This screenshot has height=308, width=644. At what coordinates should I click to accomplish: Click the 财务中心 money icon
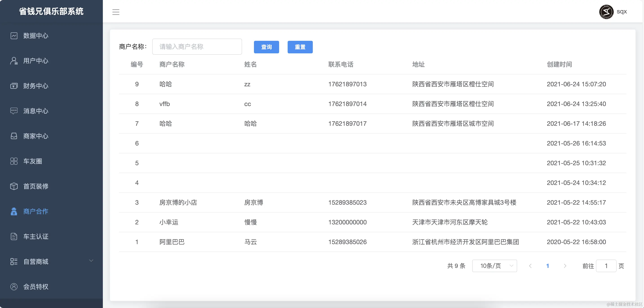[14, 86]
